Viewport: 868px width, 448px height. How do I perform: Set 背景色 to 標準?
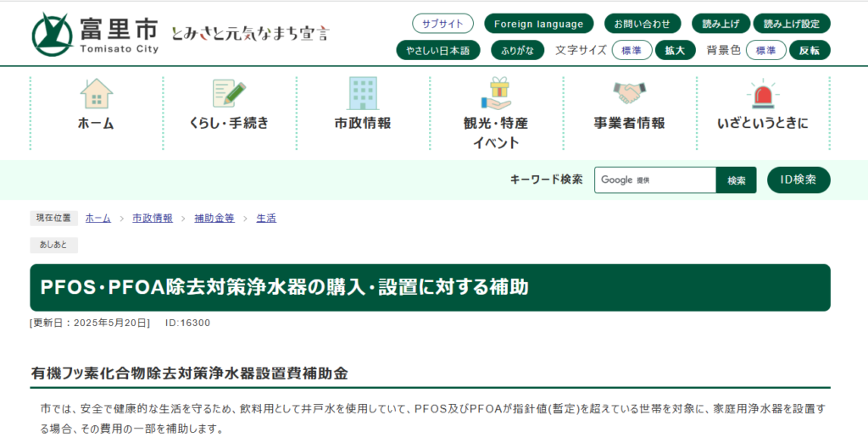click(766, 50)
